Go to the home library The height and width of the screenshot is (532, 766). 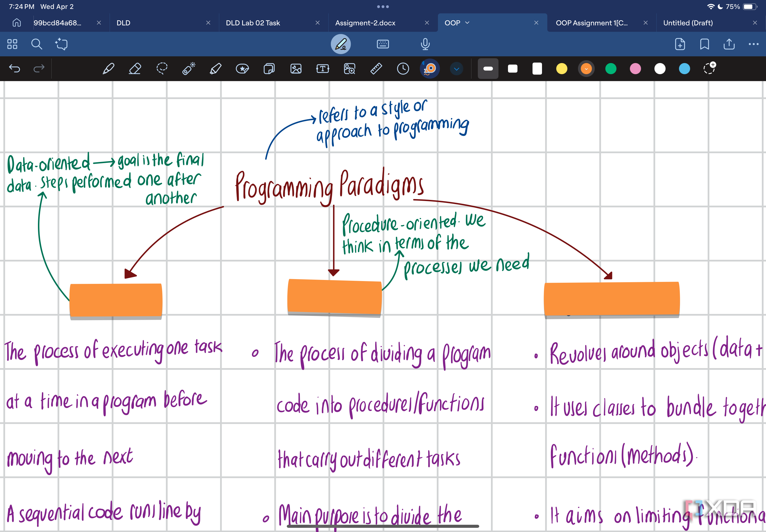(17, 23)
